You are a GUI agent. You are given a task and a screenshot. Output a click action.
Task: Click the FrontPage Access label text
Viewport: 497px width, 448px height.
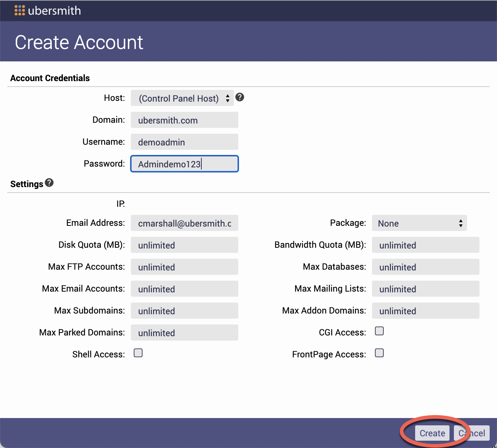(329, 354)
